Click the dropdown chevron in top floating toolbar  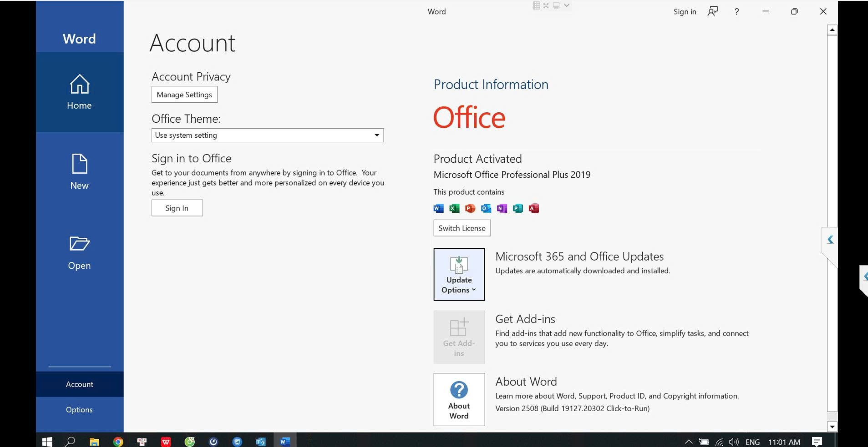point(567,5)
